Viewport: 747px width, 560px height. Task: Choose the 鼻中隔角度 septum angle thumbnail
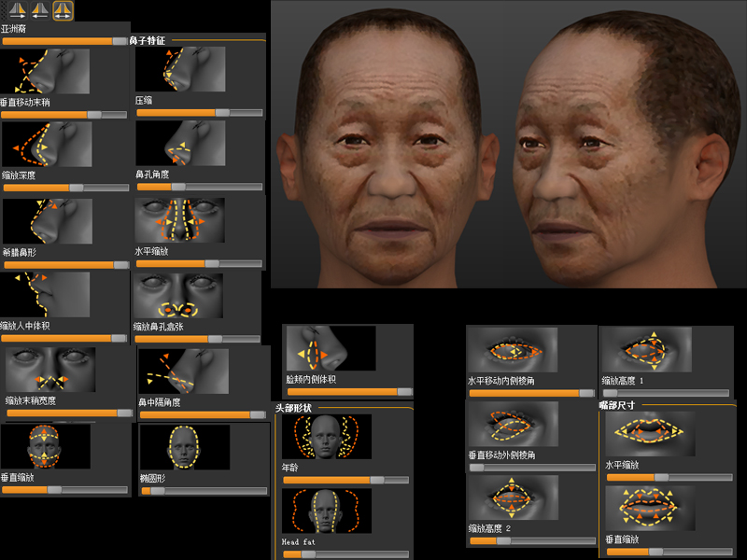click(184, 371)
